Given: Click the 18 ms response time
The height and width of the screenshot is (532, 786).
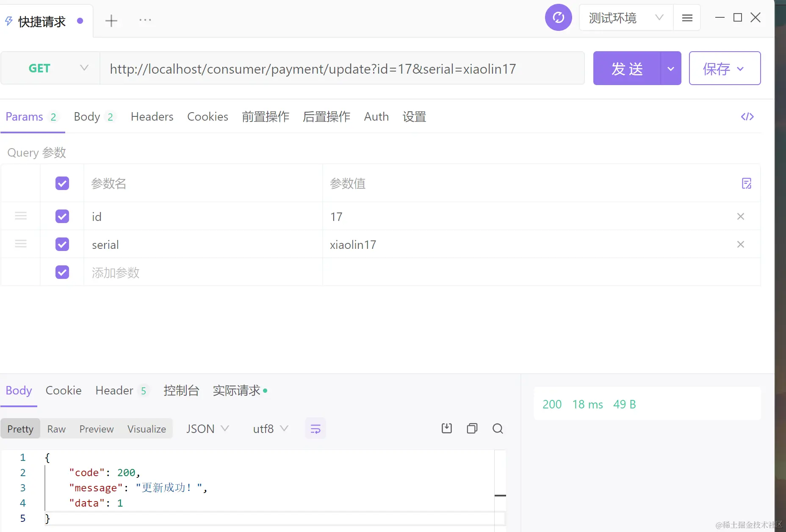Looking at the screenshot, I should [x=587, y=404].
